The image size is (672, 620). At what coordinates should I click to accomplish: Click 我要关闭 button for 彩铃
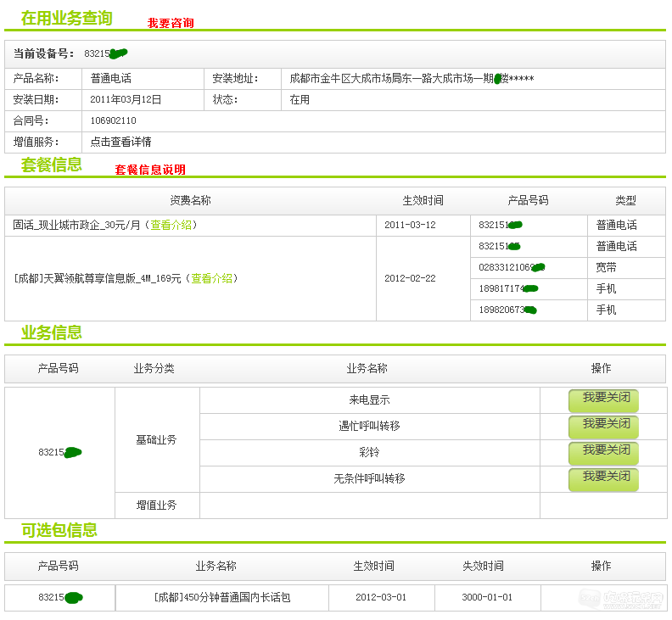coord(603,453)
